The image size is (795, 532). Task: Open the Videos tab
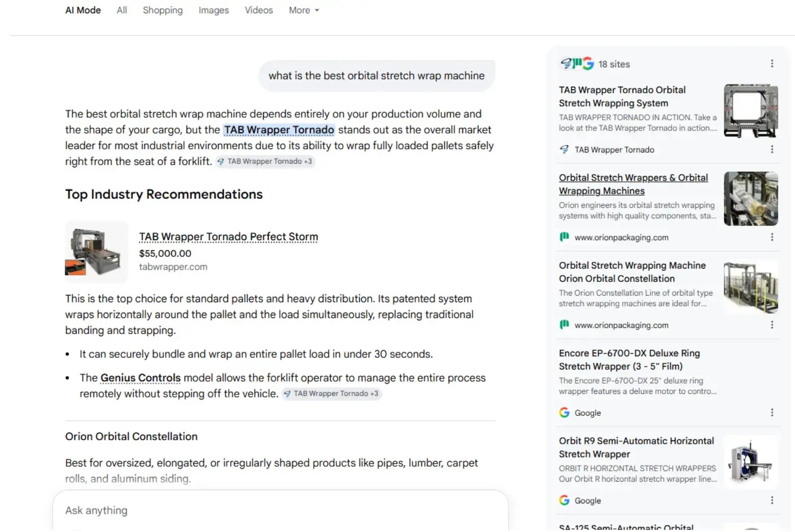pyautogui.click(x=259, y=10)
